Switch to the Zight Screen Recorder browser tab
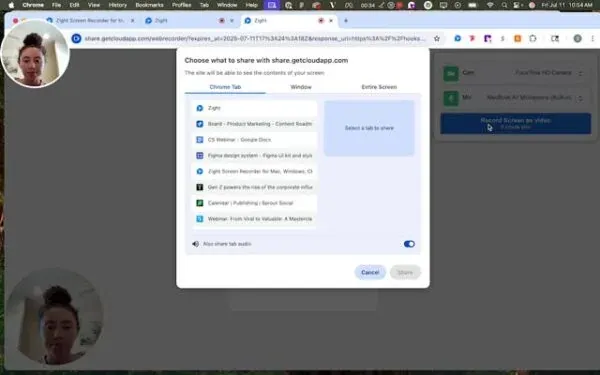Image resolution: width=600 pixels, height=375 pixels. click(90, 21)
